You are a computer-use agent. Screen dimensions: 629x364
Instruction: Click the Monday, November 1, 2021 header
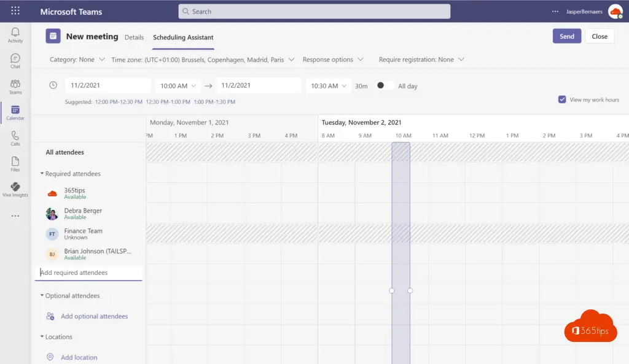pyautogui.click(x=189, y=122)
